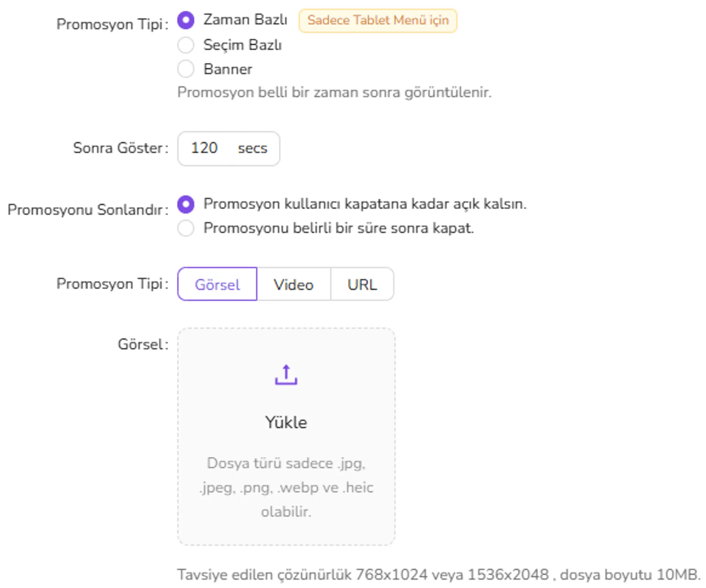Click the recommended resolution note
This screenshot has width=706, height=588.
pos(439,574)
